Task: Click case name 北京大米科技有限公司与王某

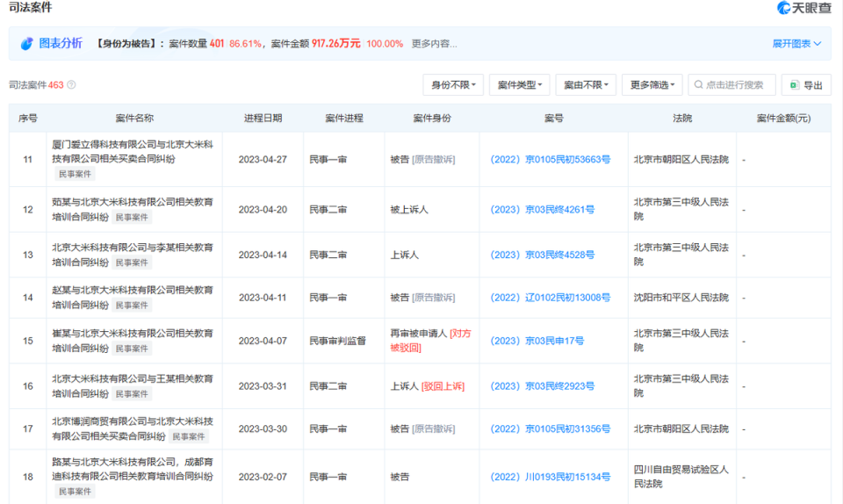Action: (x=133, y=386)
